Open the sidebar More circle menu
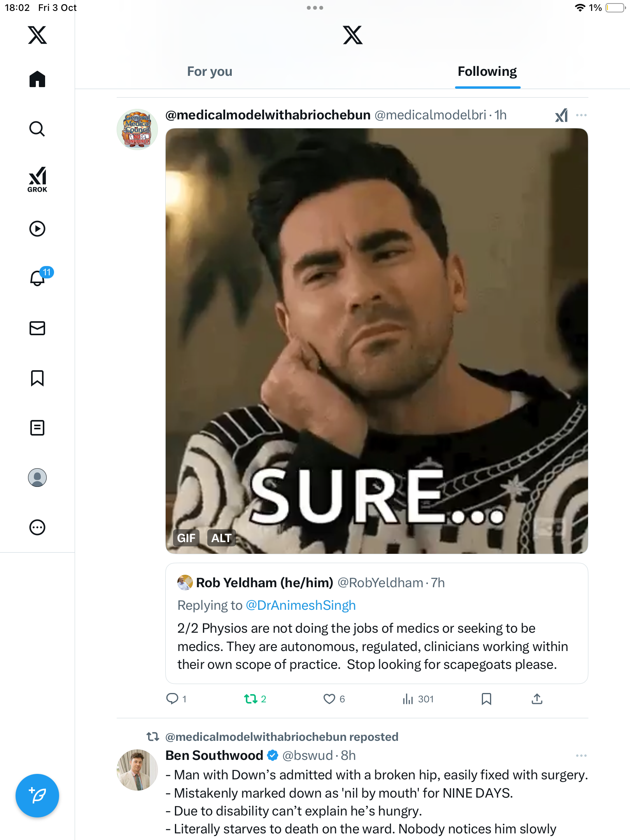This screenshot has height=840, width=630. (x=37, y=527)
